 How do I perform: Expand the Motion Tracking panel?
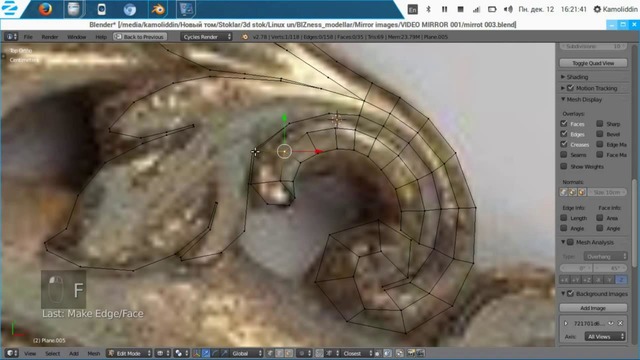click(x=563, y=88)
